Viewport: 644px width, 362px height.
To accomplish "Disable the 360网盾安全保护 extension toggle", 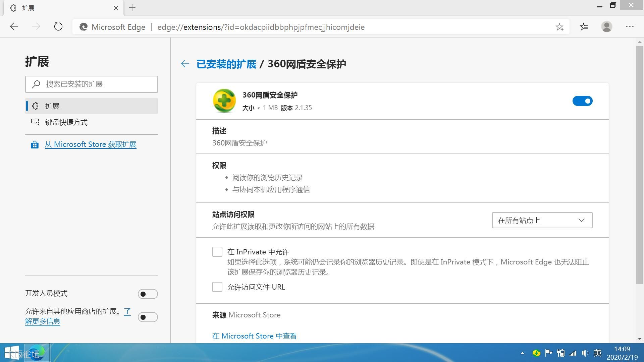I will [x=582, y=101].
